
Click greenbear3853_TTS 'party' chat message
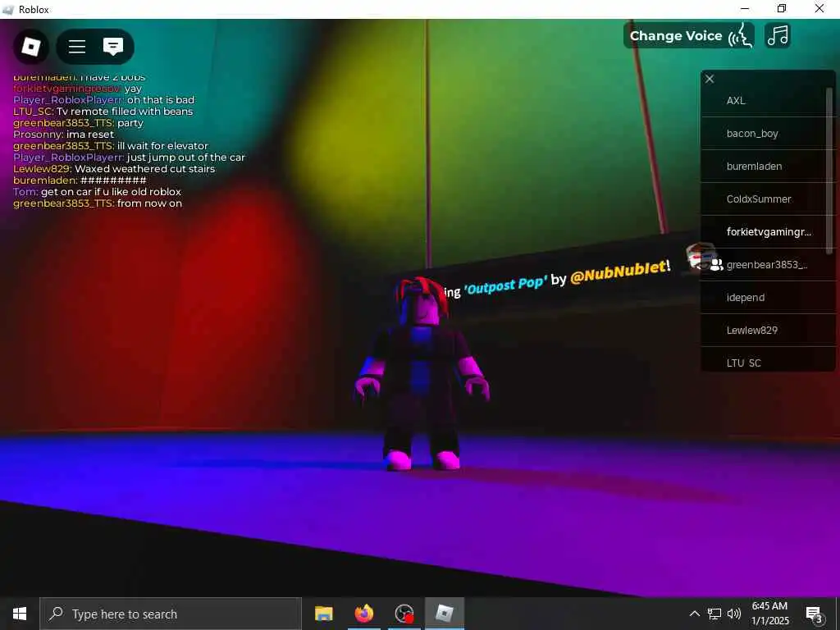tap(78, 123)
